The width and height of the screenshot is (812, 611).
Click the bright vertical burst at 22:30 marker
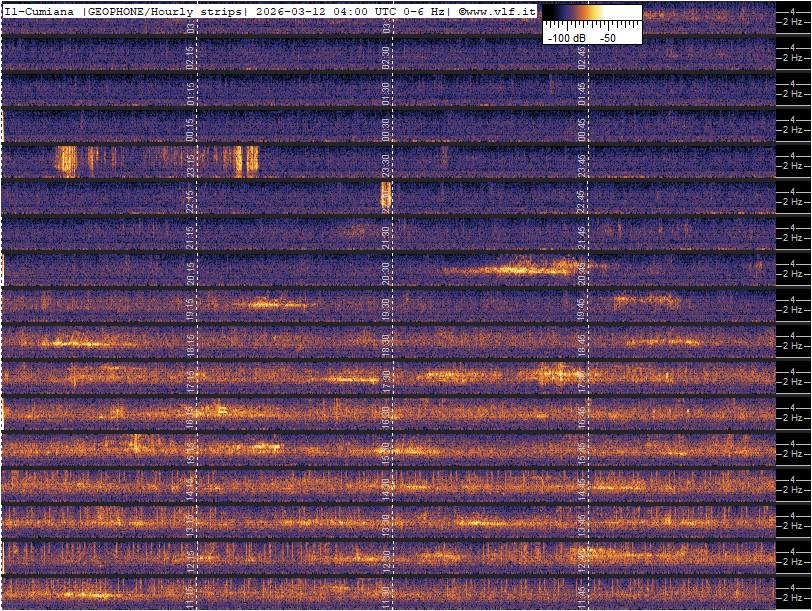386,195
